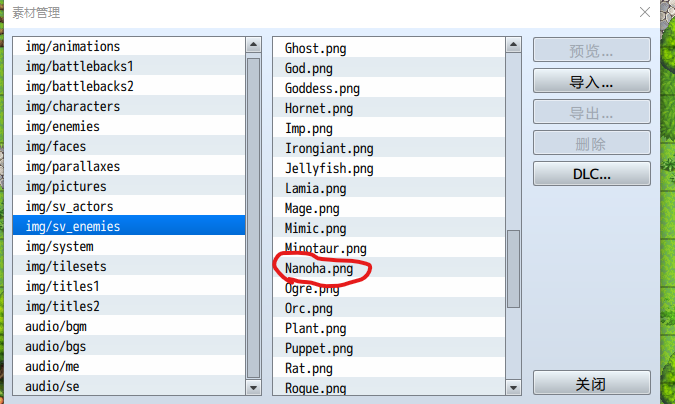Select img/titles1 folder
The width and height of the screenshot is (675, 404).
point(129,286)
